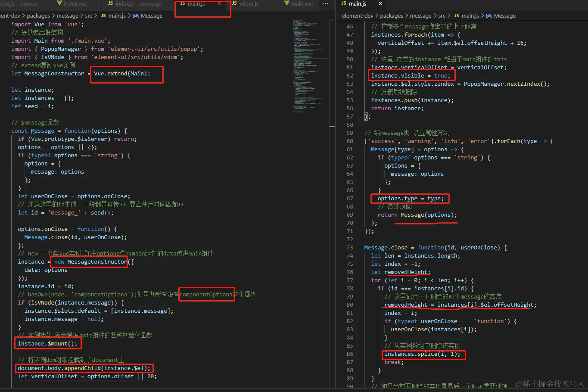Click 'options.type = type;' line
The width and height of the screenshot is (588, 392).
411,198
